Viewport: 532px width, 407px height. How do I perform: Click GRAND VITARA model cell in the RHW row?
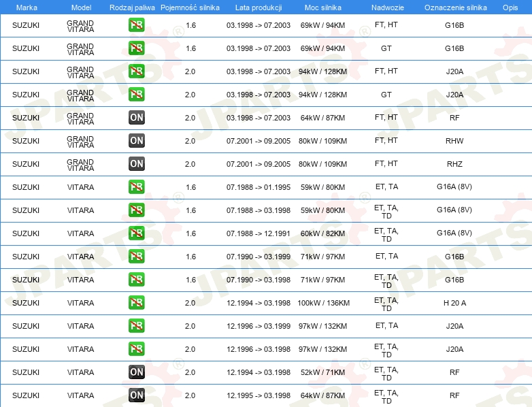click(80, 142)
